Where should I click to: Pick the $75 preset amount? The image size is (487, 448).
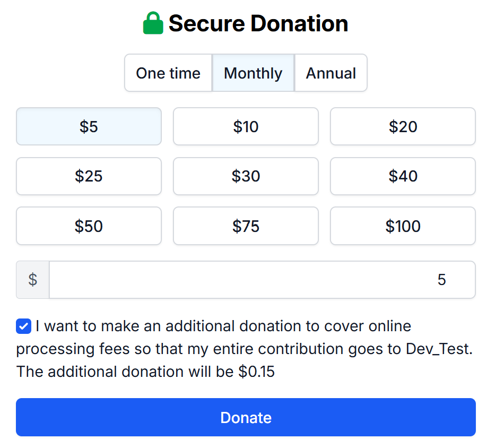pos(246,226)
